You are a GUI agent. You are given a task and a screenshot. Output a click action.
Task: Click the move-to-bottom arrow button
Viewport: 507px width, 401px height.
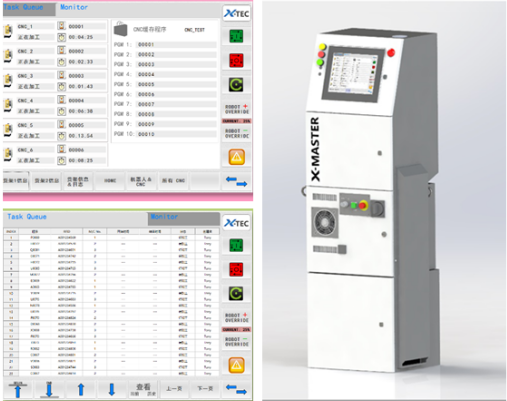49,389
